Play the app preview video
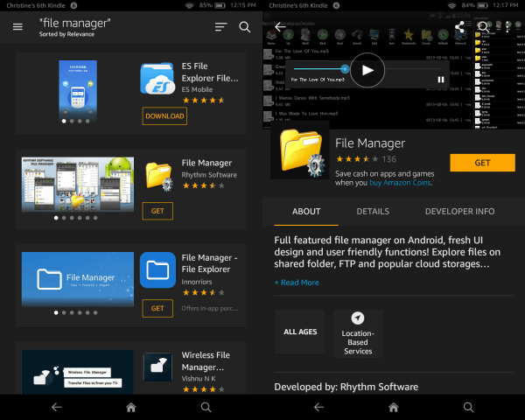 [367, 70]
